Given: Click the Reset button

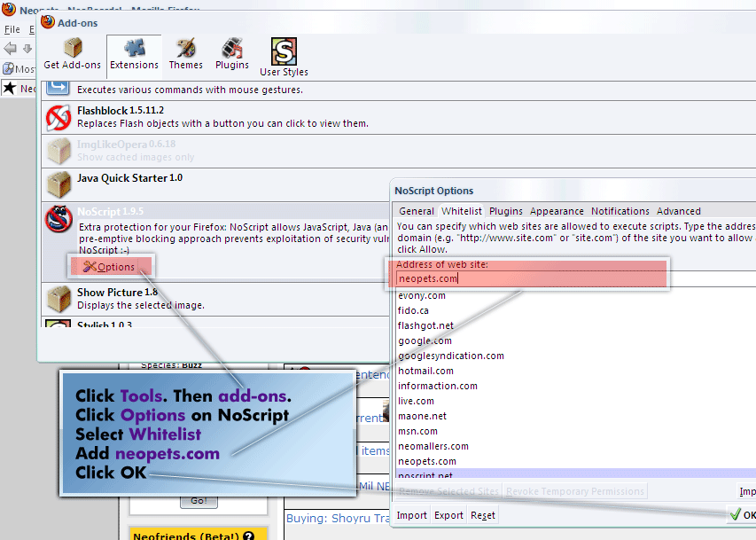Looking at the screenshot, I should [x=483, y=515].
